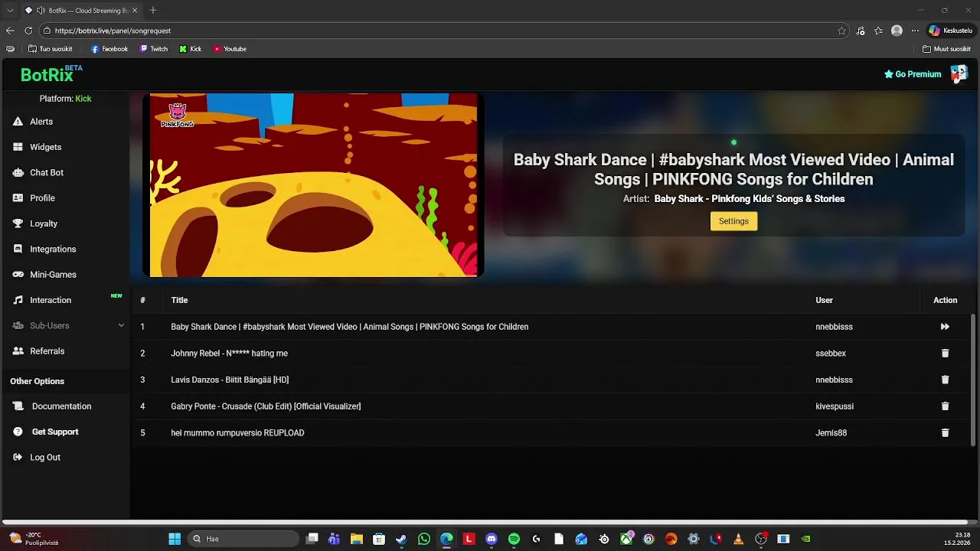Open the Loyalty section
The image size is (980, 551).
(44, 223)
